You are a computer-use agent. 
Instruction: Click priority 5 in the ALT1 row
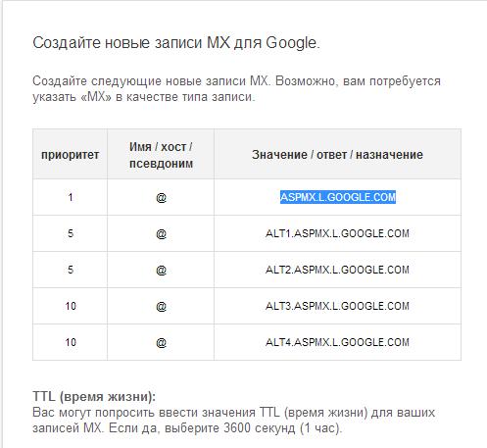[x=71, y=233]
